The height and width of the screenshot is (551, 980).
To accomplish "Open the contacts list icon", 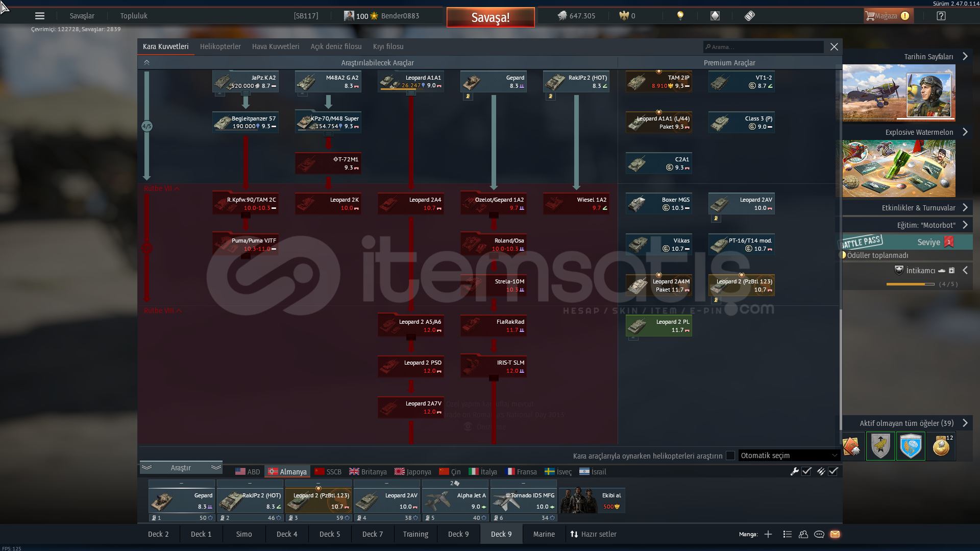I will 787,534.
